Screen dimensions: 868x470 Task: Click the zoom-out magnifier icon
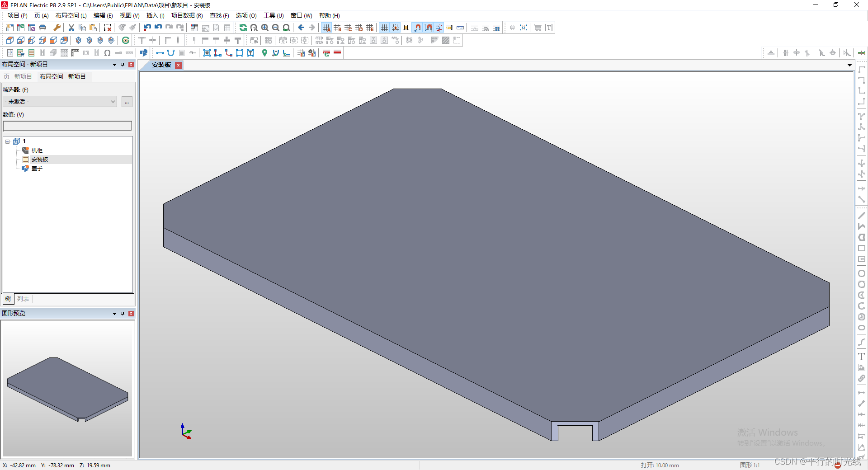pyautogui.click(x=276, y=28)
